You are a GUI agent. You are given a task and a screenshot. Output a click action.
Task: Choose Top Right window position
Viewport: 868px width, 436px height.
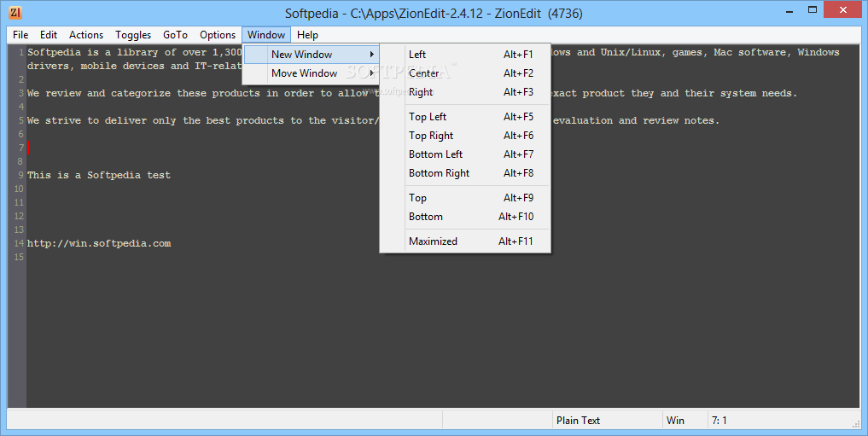465,136
